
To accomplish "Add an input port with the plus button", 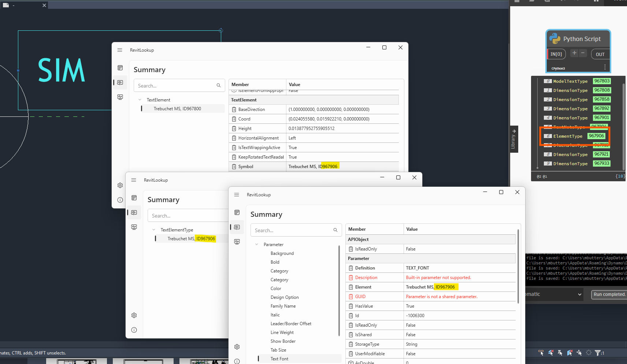I will (x=574, y=53).
